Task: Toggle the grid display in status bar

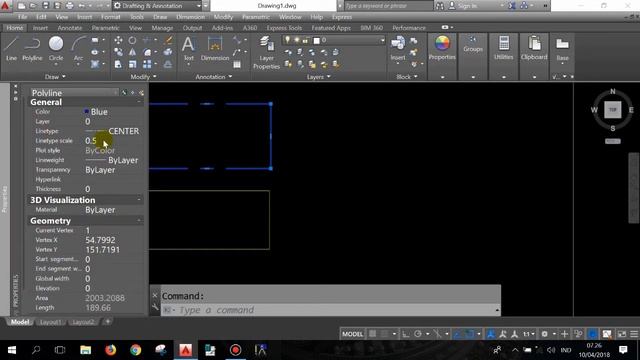Action: coord(373,334)
